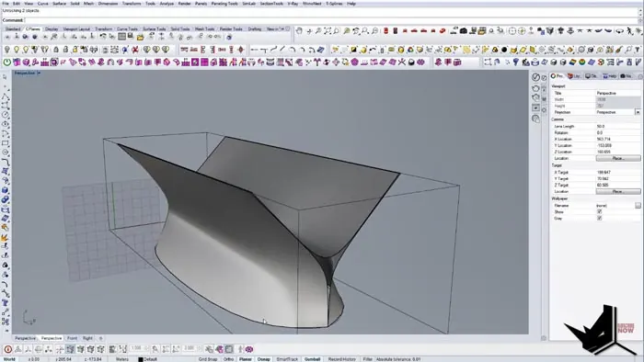Switch to the Help panel tab
The width and height of the screenshot is (644, 362).
pyautogui.click(x=609, y=76)
